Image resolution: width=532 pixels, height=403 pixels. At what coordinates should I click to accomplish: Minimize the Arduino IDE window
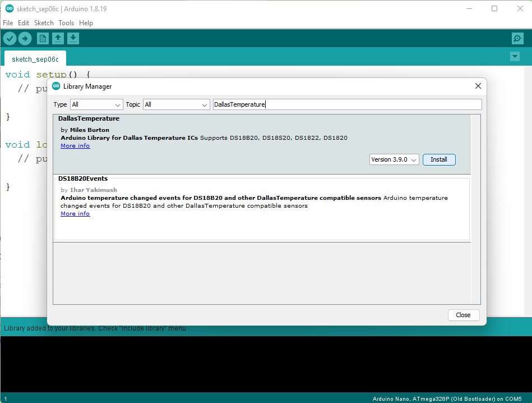click(x=469, y=8)
